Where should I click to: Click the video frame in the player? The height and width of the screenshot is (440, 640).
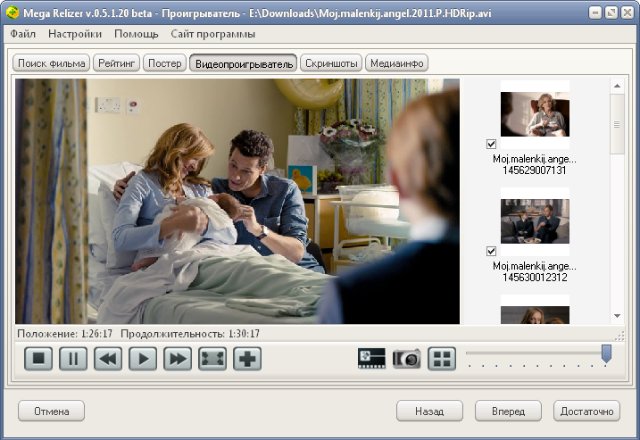pos(237,201)
